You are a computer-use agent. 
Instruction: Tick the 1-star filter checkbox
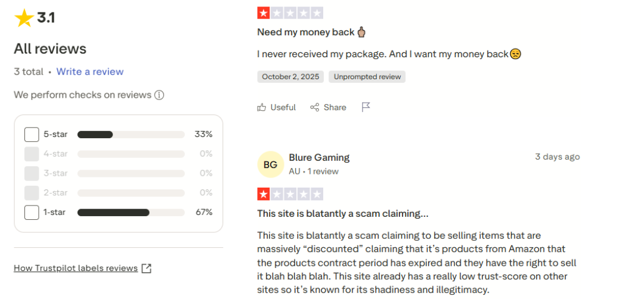(x=32, y=212)
